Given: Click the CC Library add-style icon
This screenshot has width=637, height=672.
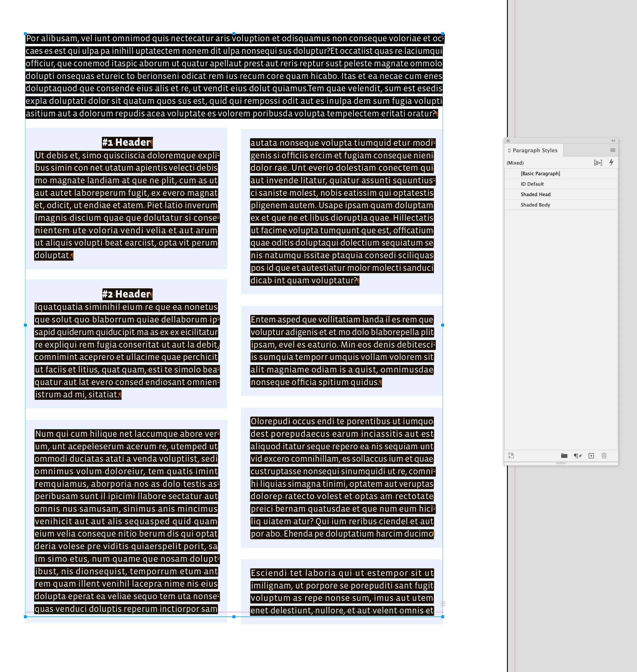Looking at the screenshot, I should [x=511, y=456].
